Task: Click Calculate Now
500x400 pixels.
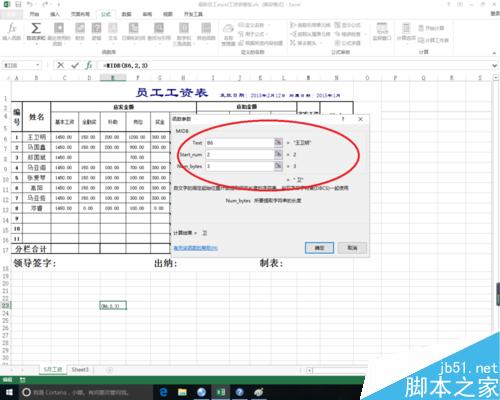Action: click(431, 28)
